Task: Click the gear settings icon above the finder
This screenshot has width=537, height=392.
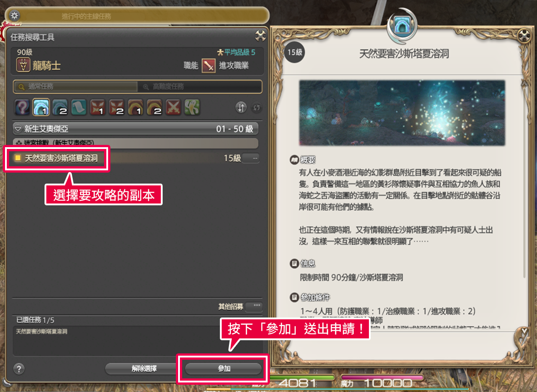Action: [x=15, y=15]
